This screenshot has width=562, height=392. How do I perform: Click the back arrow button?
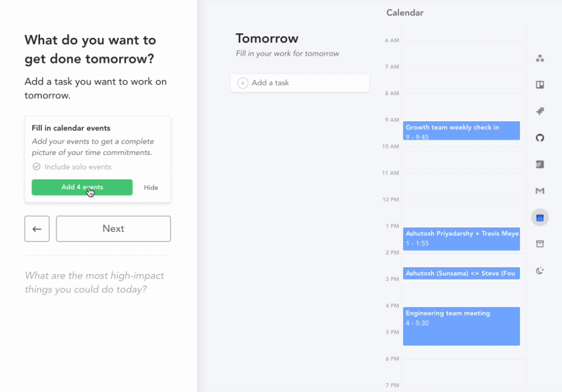37,229
